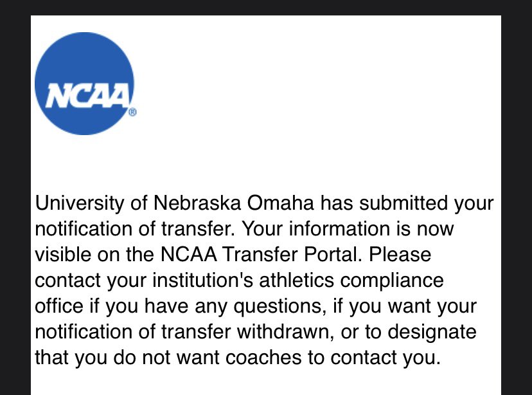Click the words "has submitted your"
The image size is (532, 395).
tap(407, 204)
